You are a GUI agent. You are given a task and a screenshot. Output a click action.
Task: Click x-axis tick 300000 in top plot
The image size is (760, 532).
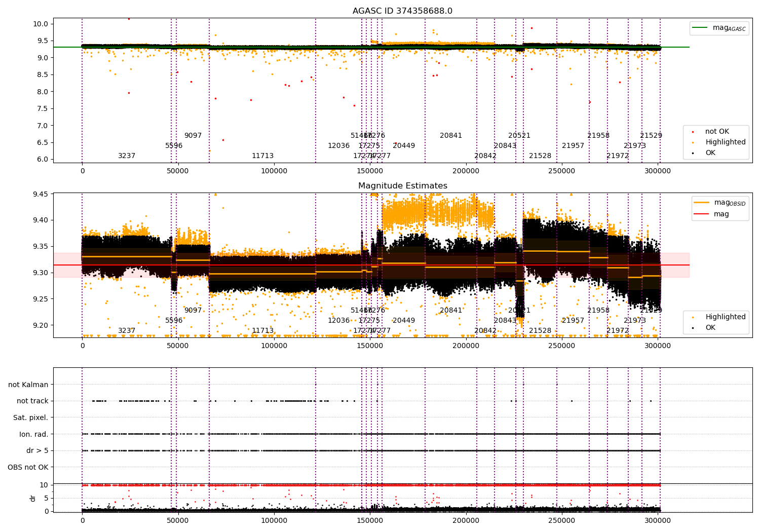click(x=658, y=171)
